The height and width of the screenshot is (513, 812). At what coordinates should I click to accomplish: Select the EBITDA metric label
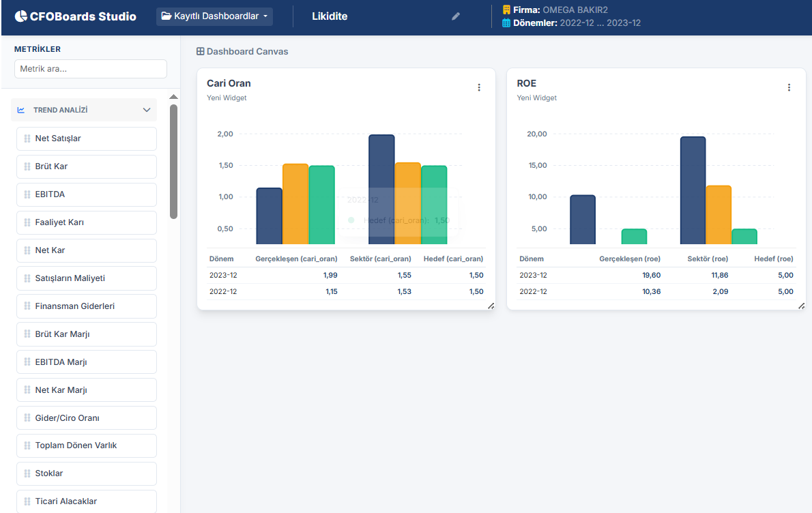pos(50,194)
